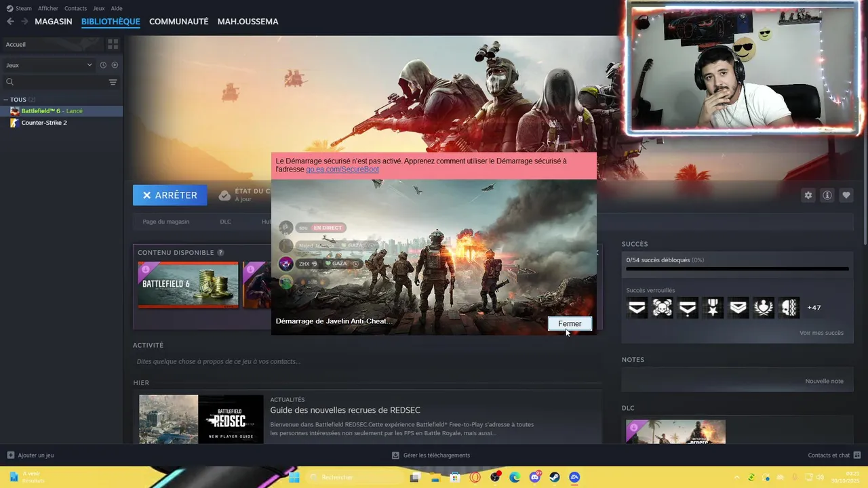Viewport: 868px width, 488px height.
Task: Show hidden tray icons chevron
Action: 737,477
